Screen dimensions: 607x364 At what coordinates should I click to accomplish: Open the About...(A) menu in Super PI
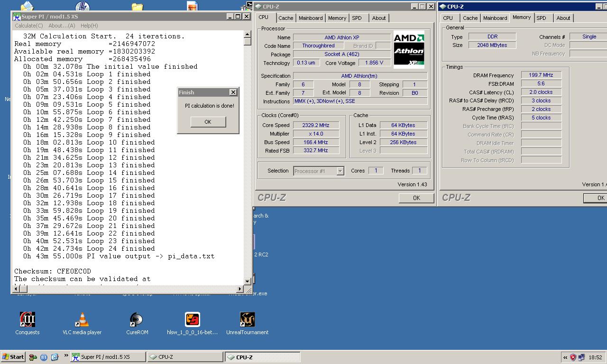pyautogui.click(x=62, y=26)
